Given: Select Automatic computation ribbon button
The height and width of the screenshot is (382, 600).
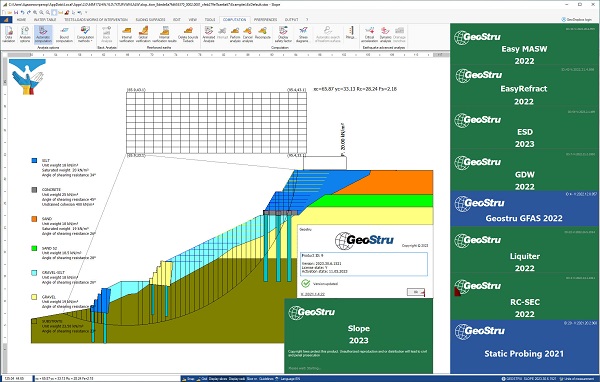Looking at the screenshot, I should coord(43,34).
